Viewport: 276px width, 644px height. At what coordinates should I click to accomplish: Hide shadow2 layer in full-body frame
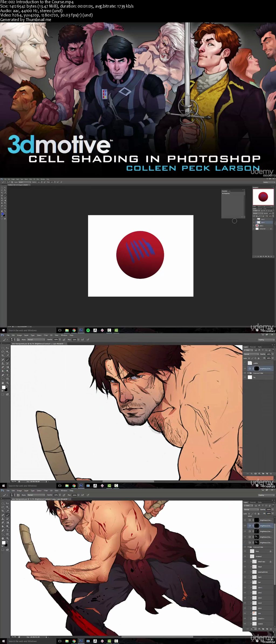click(245, 556)
